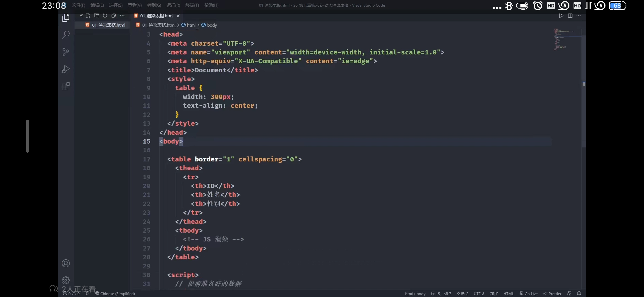Viewport: 644px width, 297px height.
Task: Click Go Live in status bar
Action: [x=528, y=293]
